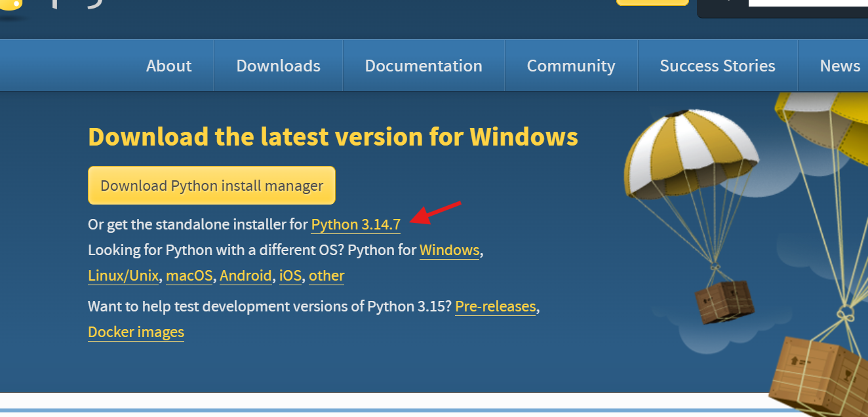Open the About menu
The height and width of the screenshot is (417, 868).
click(x=168, y=66)
